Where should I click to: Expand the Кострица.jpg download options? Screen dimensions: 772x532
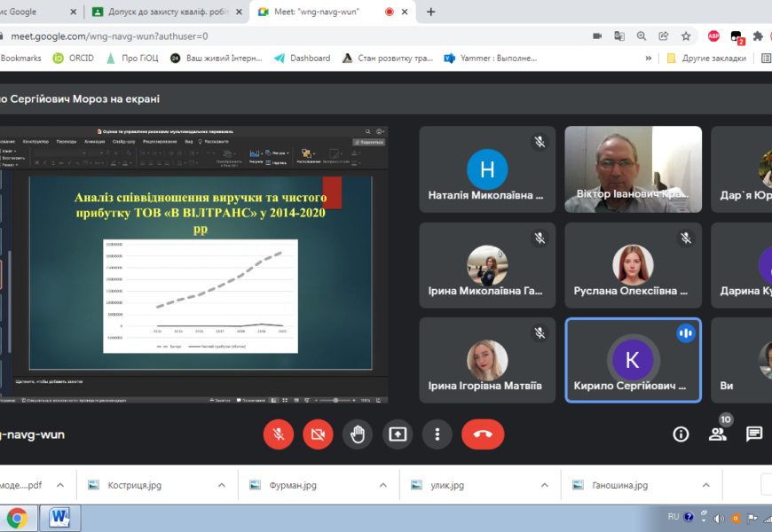[222, 486]
